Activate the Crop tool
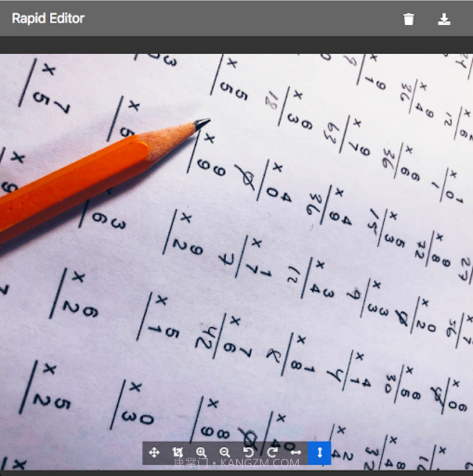Image resolution: width=473 pixels, height=476 pixels. pyautogui.click(x=177, y=453)
